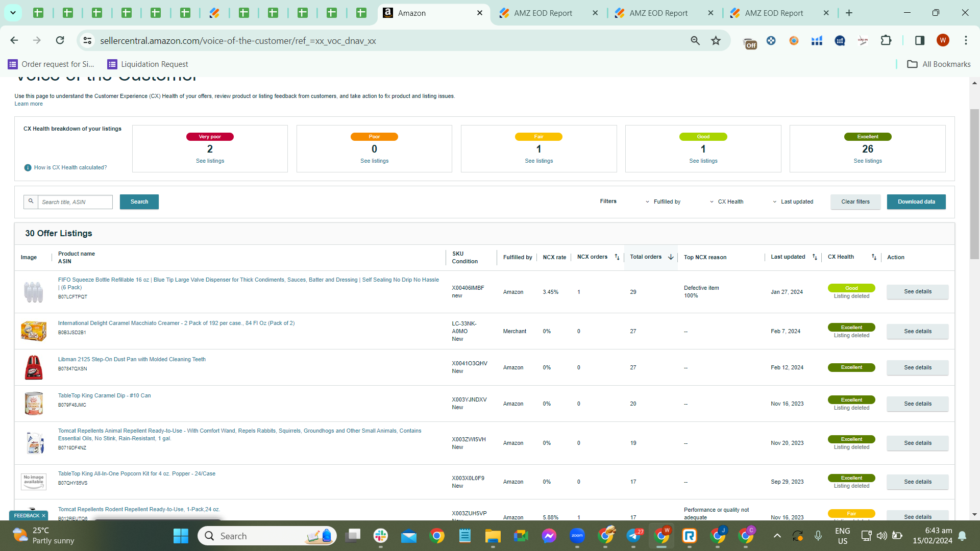Click the info icon beside CX Health calculated
The width and height of the screenshot is (980, 551).
[x=28, y=168]
